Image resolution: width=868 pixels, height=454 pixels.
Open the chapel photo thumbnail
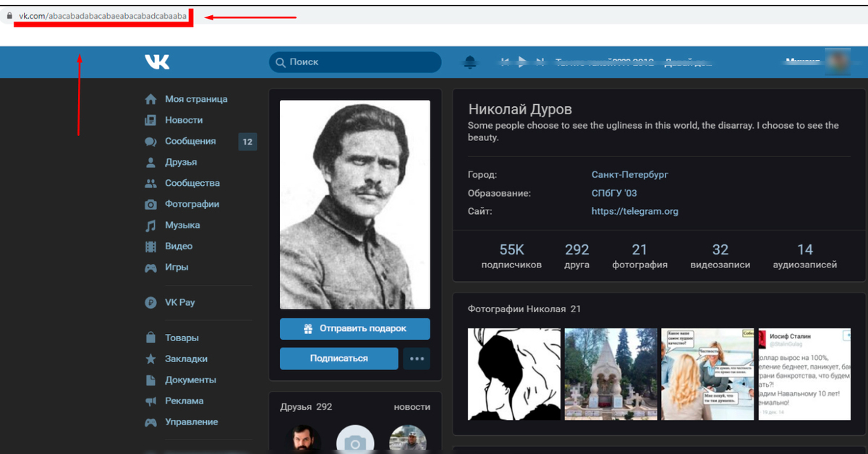point(610,374)
